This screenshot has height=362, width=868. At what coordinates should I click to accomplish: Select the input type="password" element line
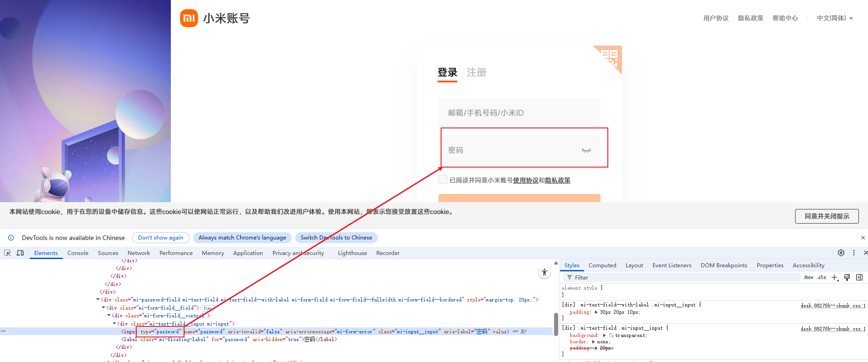click(276, 331)
